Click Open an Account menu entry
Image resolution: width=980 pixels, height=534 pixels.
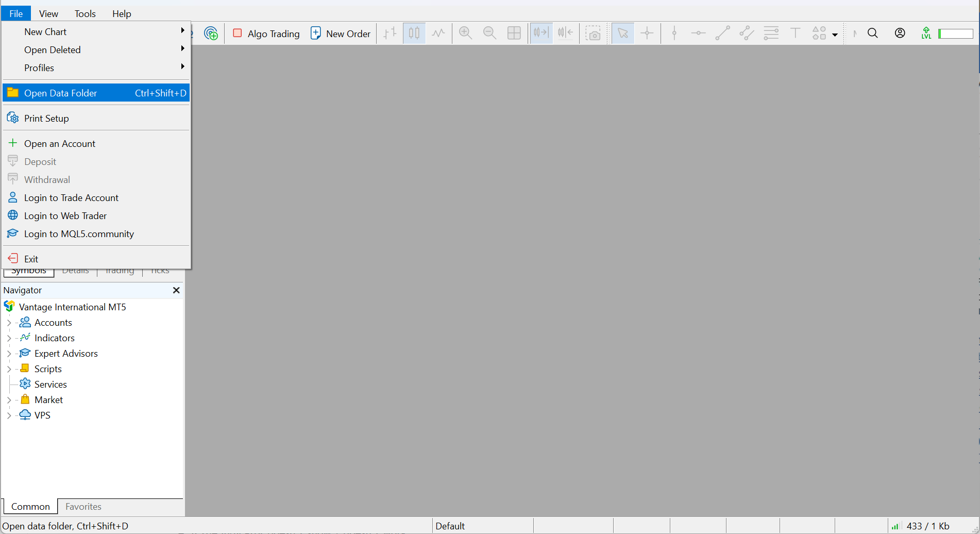[96, 144]
